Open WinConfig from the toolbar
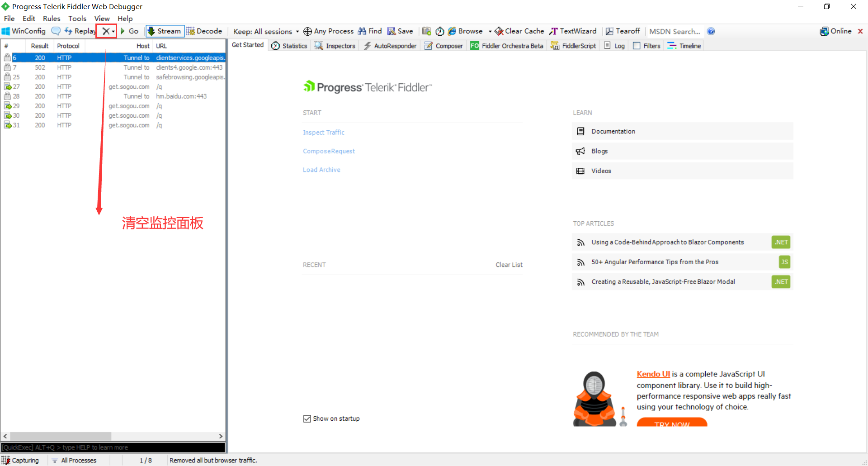The height and width of the screenshot is (466, 868). [x=24, y=31]
